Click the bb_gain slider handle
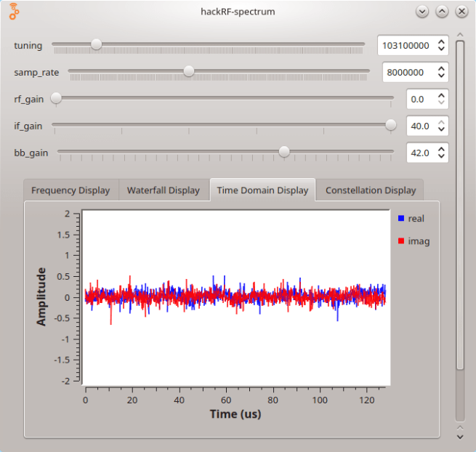Screen dimensions: 476x452 click(284, 151)
